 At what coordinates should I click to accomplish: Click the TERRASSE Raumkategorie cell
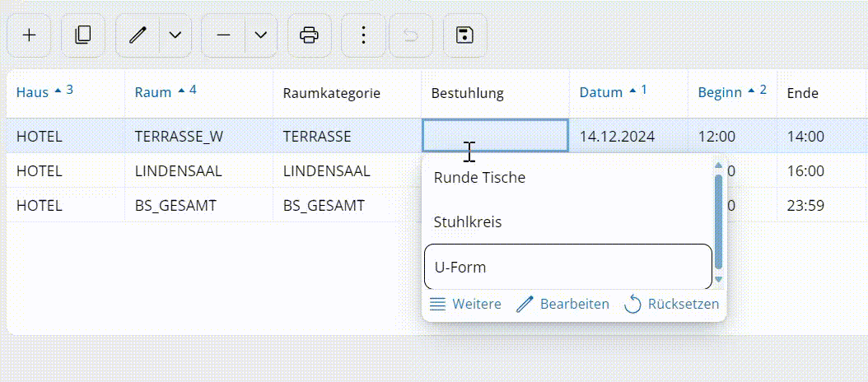pyautogui.click(x=347, y=136)
